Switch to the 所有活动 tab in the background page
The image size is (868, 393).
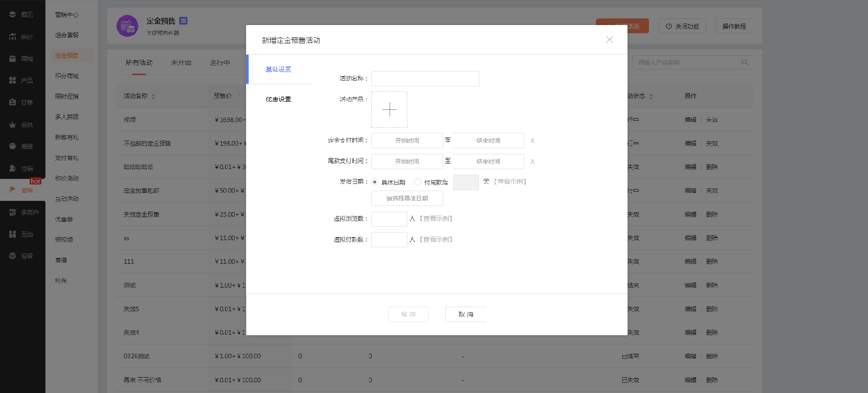point(139,63)
